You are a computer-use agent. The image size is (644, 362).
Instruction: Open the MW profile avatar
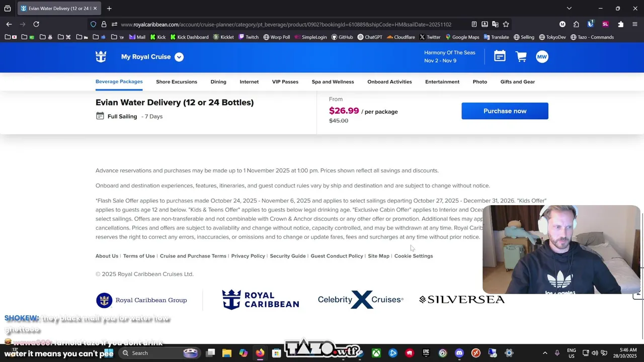tap(542, 57)
